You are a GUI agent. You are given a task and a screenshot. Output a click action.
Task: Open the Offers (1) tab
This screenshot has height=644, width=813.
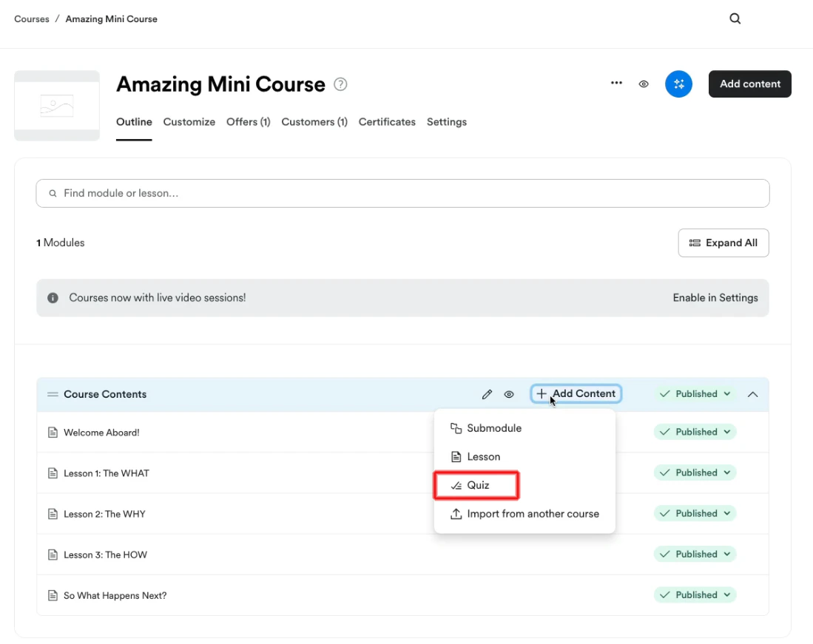pyautogui.click(x=249, y=122)
